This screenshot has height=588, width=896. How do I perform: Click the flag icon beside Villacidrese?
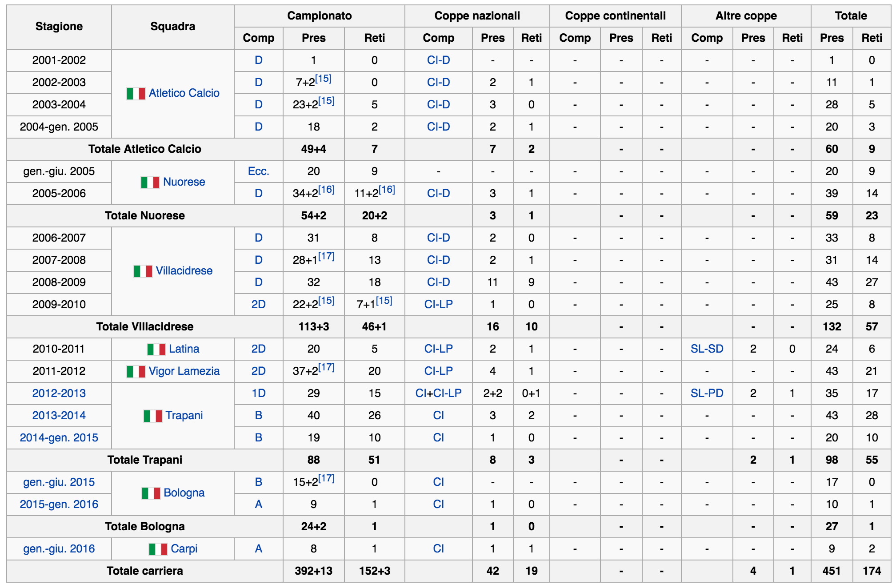coord(143,271)
